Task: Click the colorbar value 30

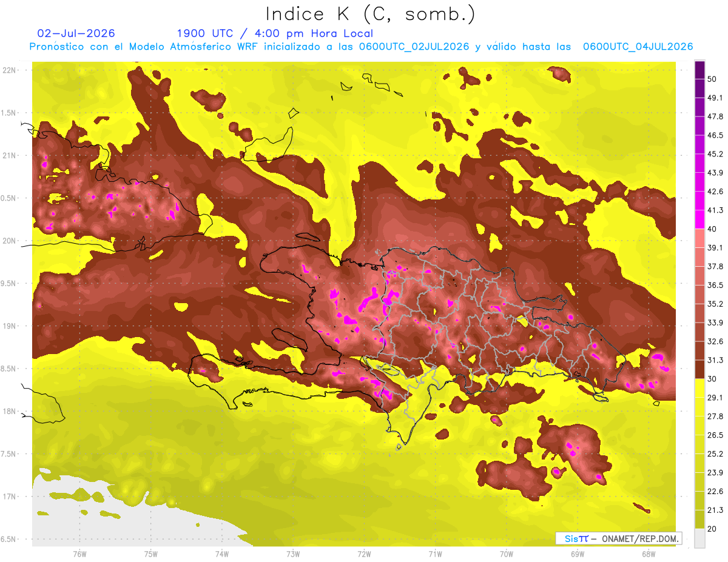Action: (x=713, y=379)
